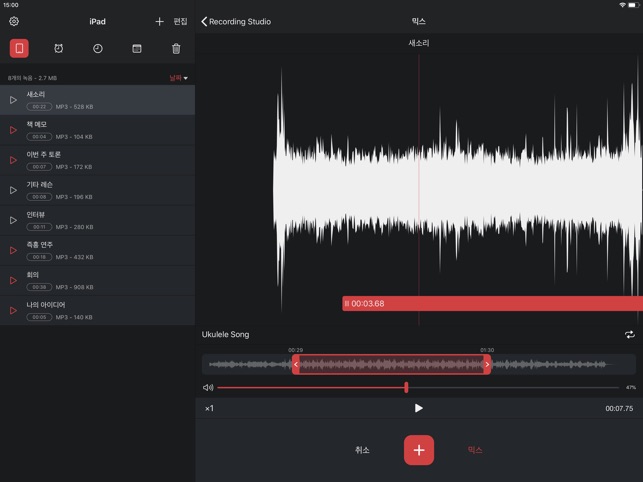
Task: Click the red 00:03.68 mix offset bar
Action: tap(493, 304)
